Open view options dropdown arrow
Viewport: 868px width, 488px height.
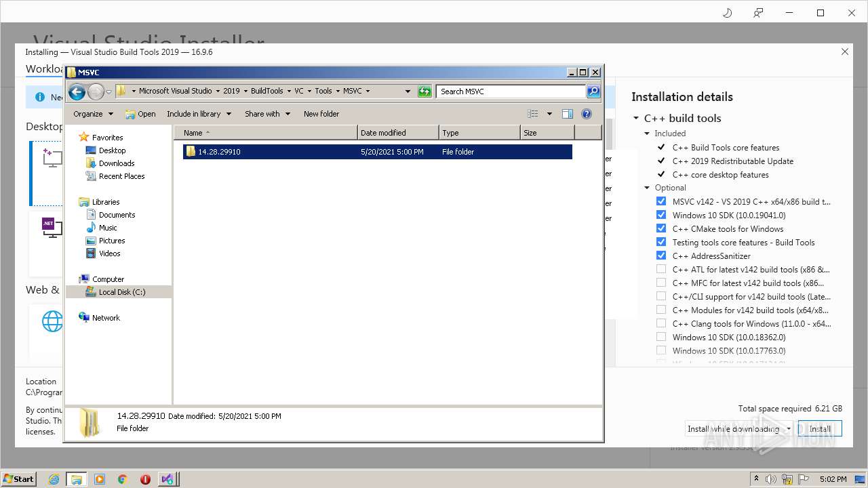click(549, 114)
